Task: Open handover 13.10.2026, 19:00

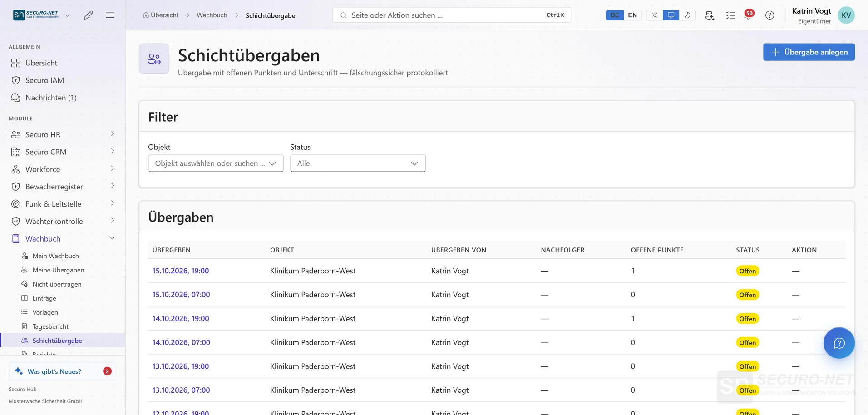Action: (181, 366)
